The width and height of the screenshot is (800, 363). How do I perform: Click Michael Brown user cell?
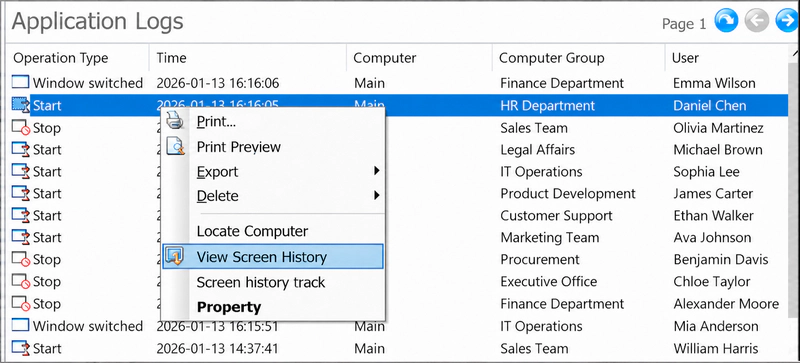(x=718, y=150)
